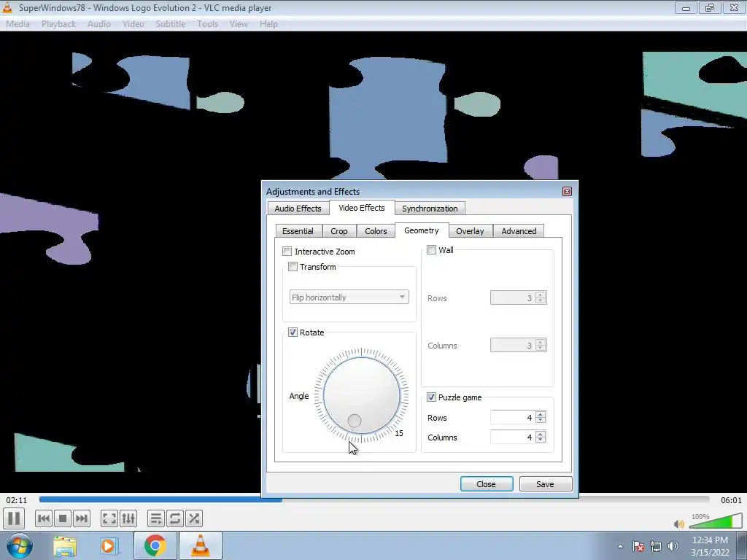Pause playback with the pause button
The image size is (747, 560).
tap(14, 518)
